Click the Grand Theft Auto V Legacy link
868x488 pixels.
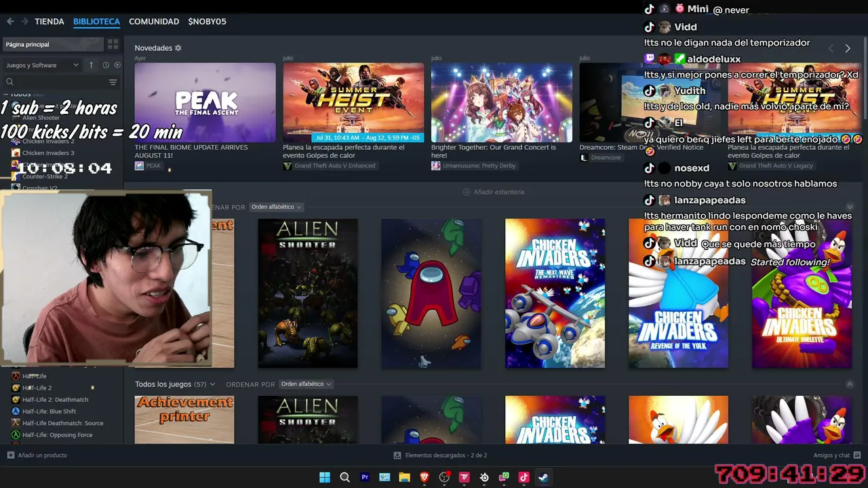coord(770,165)
